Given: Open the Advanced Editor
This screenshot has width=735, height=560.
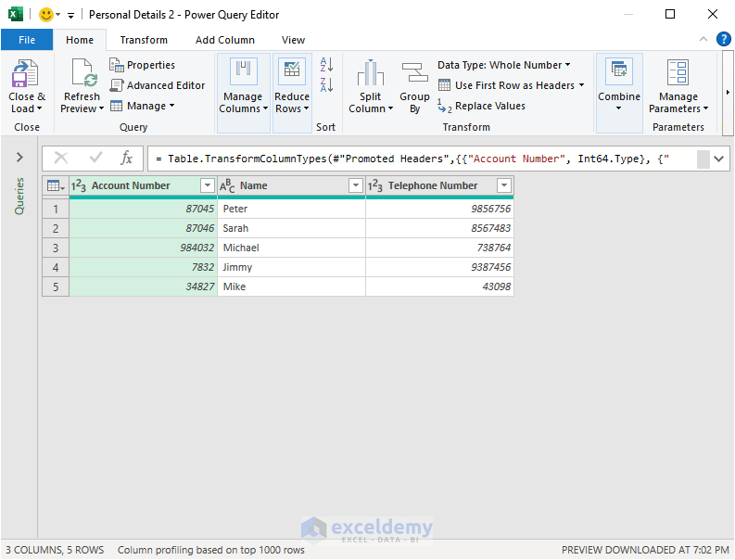Looking at the screenshot, I should click(x=157, y=85).
